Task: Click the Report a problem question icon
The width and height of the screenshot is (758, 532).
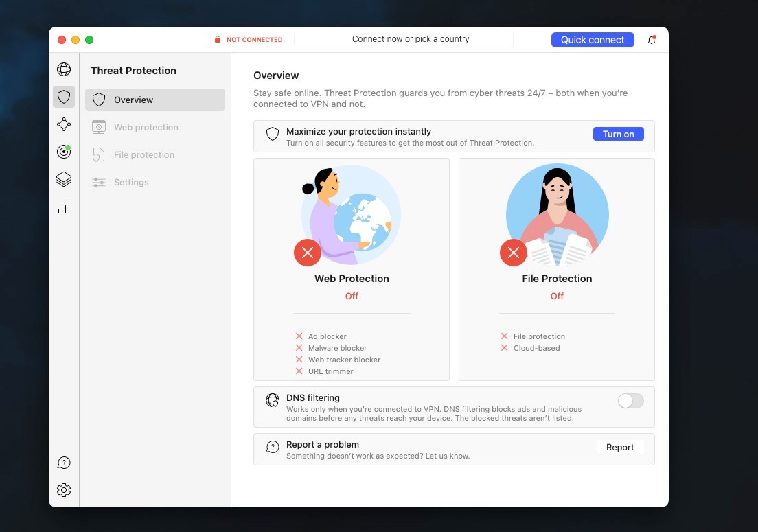Action: pyautogui.click(x=273, y=447)
